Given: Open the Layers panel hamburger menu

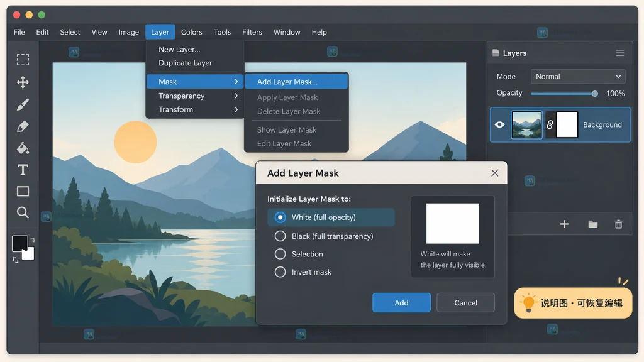Looking at the screenshot, I should click(620, 53).
